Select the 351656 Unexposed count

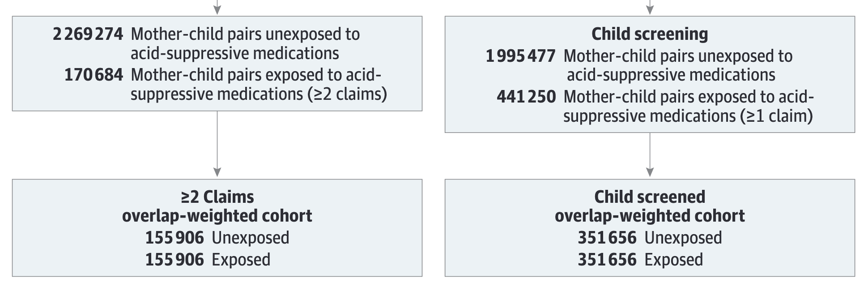[607, 238]
